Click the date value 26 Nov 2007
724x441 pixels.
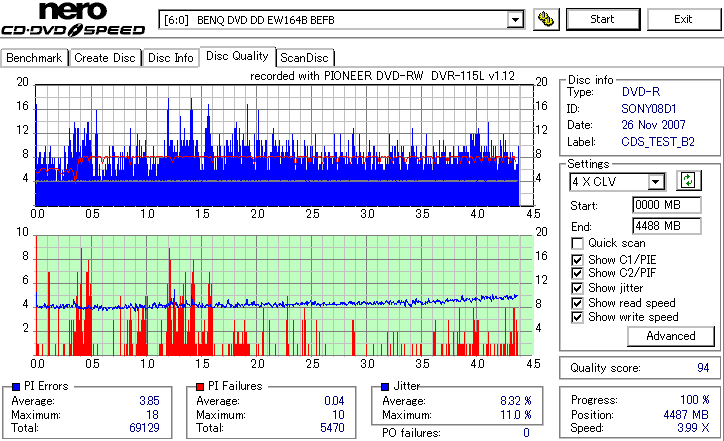(x=653, y=125)
